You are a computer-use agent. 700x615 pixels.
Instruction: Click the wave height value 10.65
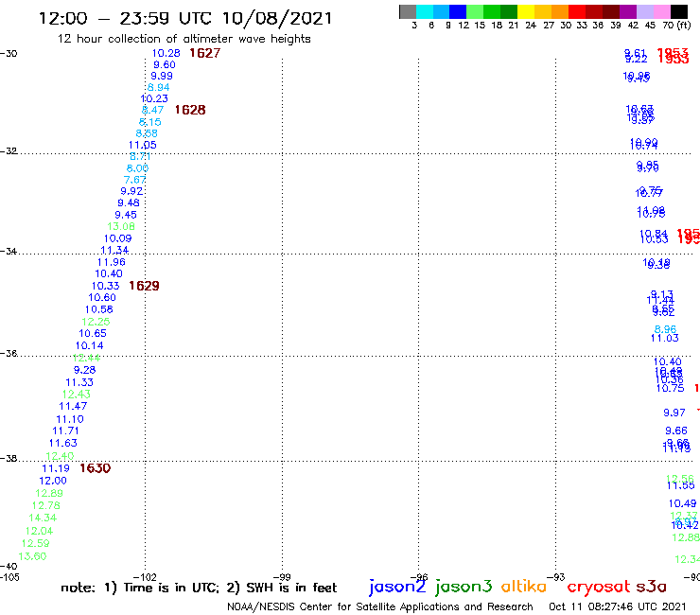click(x=93, y=334)
